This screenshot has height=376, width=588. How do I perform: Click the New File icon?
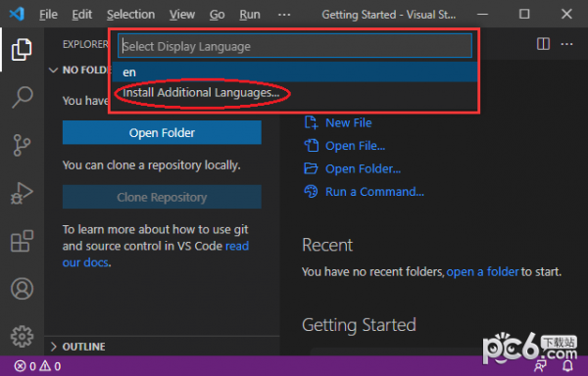(311, 122)
